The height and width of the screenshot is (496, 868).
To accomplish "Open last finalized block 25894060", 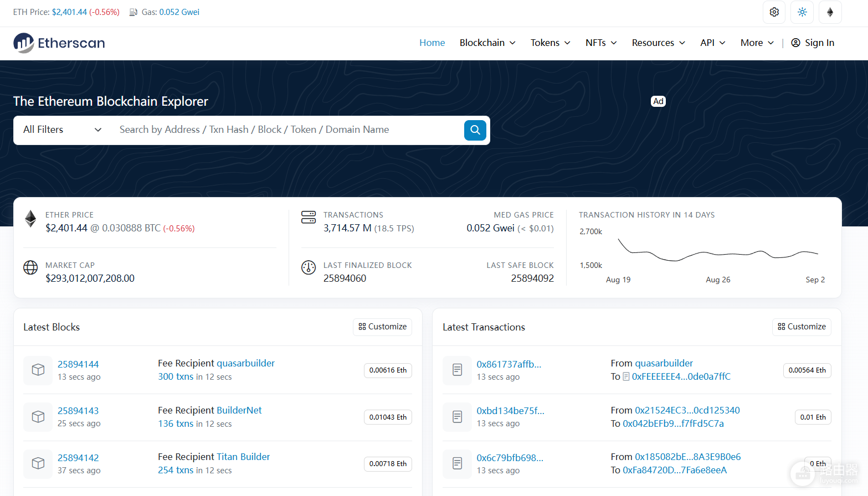I will pos(345,278).
